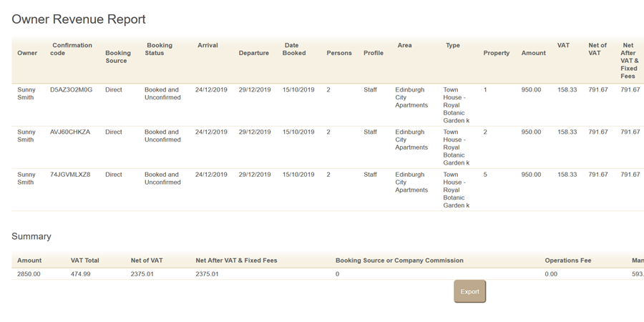The height and width of the screenshot is (322, 644).
Task: Click departure date 29/12/2019 in D5AZ3O2M0G row
Action: [x=255, y=89]
